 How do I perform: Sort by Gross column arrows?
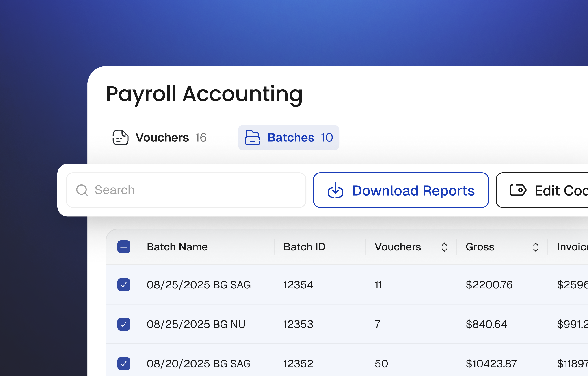point(536,247)
